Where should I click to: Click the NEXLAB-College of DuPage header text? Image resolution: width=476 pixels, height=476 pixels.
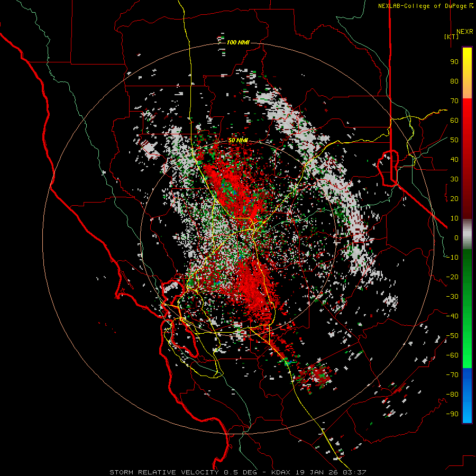point(425,6)
